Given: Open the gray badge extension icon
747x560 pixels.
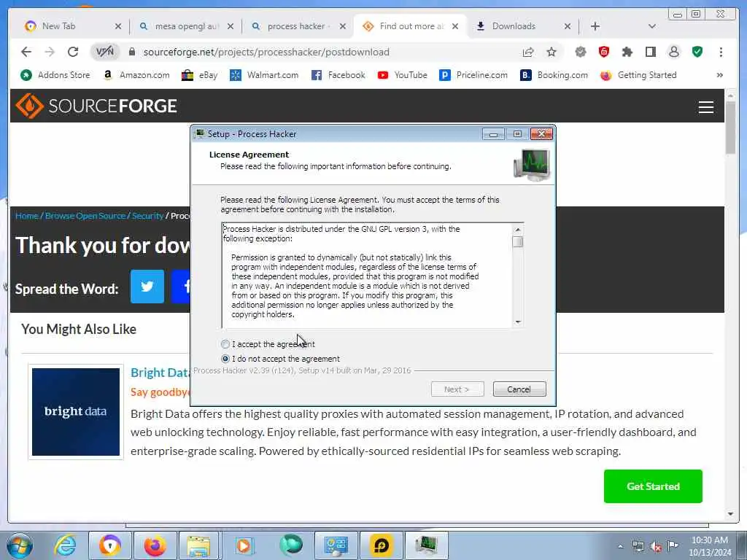Looking at the screenshot, I should click(x=580, y=52).
